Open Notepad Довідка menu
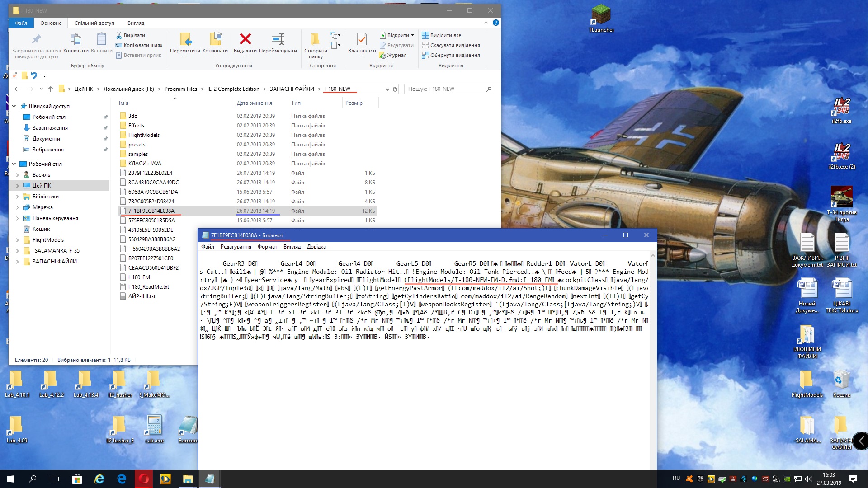 (x=316, y=247)
